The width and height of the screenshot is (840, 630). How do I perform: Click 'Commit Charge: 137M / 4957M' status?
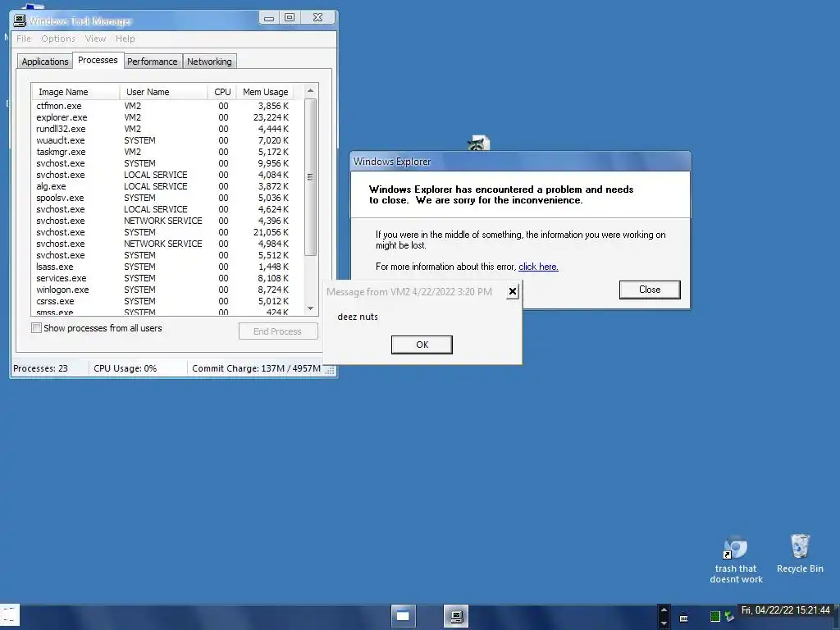[256, 368]
